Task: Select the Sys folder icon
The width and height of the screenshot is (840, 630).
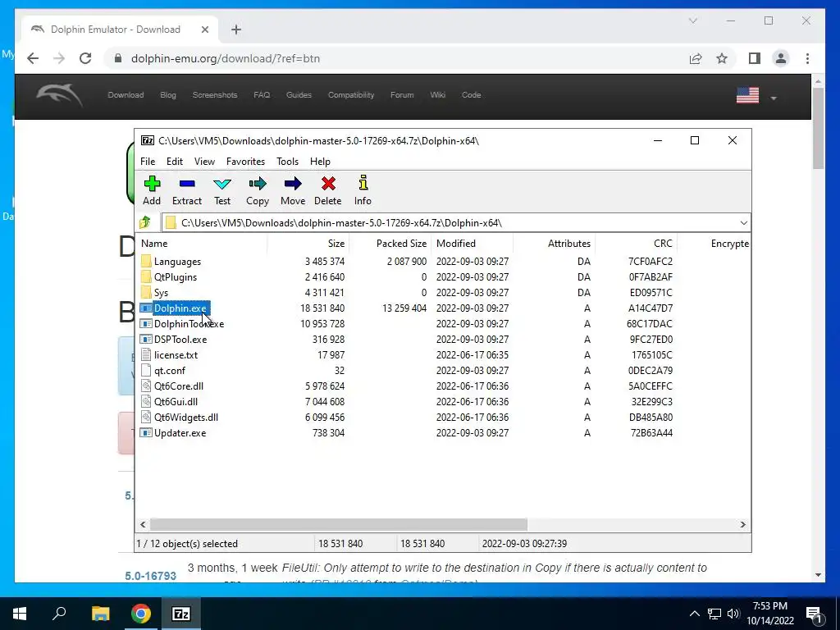Action: point(146,293)
